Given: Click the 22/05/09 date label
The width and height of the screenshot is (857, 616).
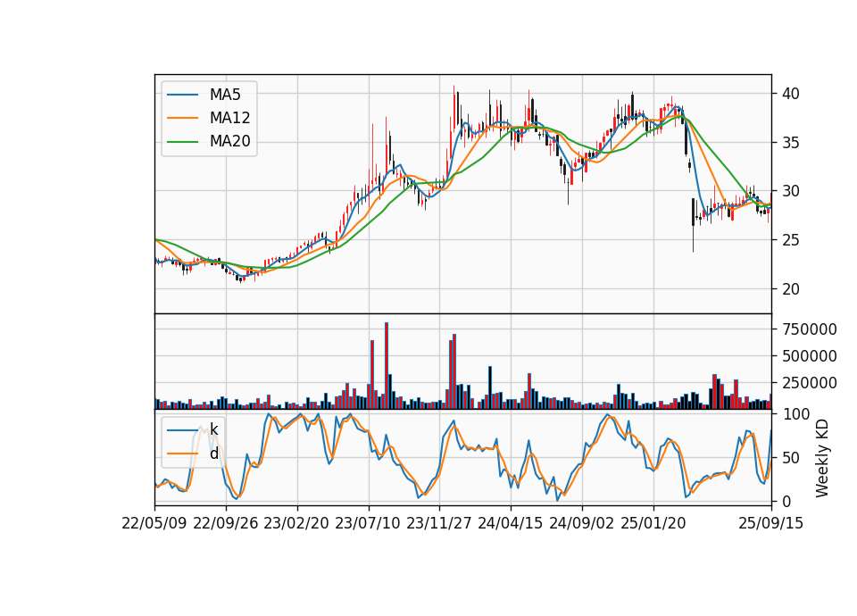Looking at the screenshot, I should [154, 523].
